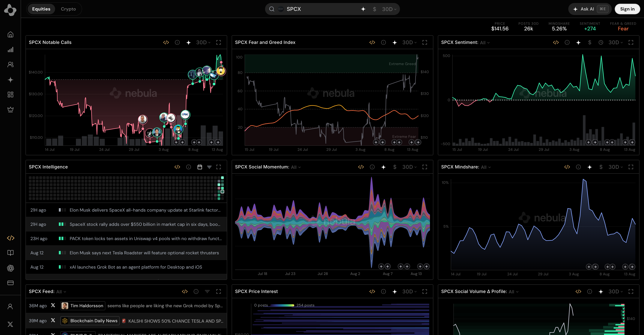644x335 pixels.
Task: Expand SPCX Notable Calls to fullscreen
Action: [219, 43]
